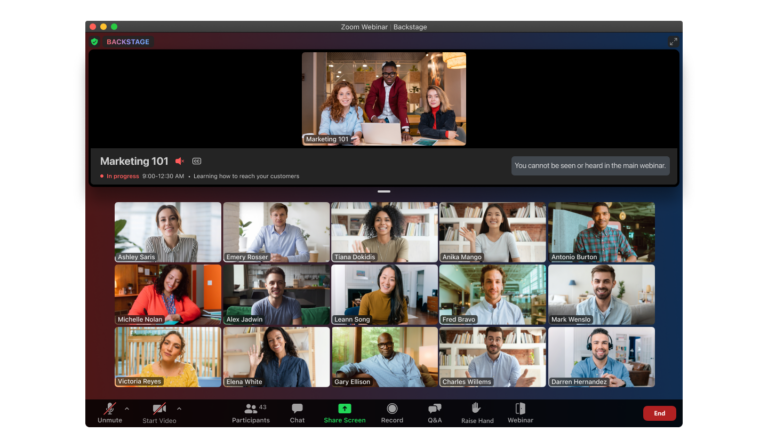Click the Marketing 101 webinar title

point(134,161)
